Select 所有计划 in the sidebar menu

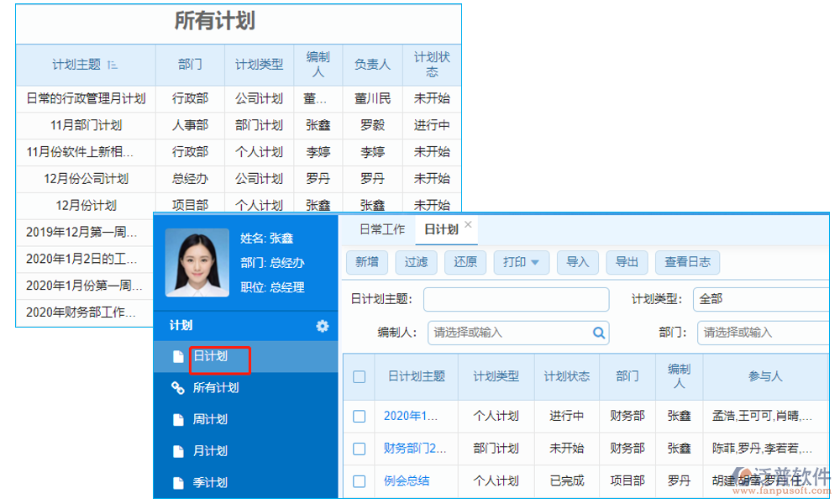tap(217, 388)
